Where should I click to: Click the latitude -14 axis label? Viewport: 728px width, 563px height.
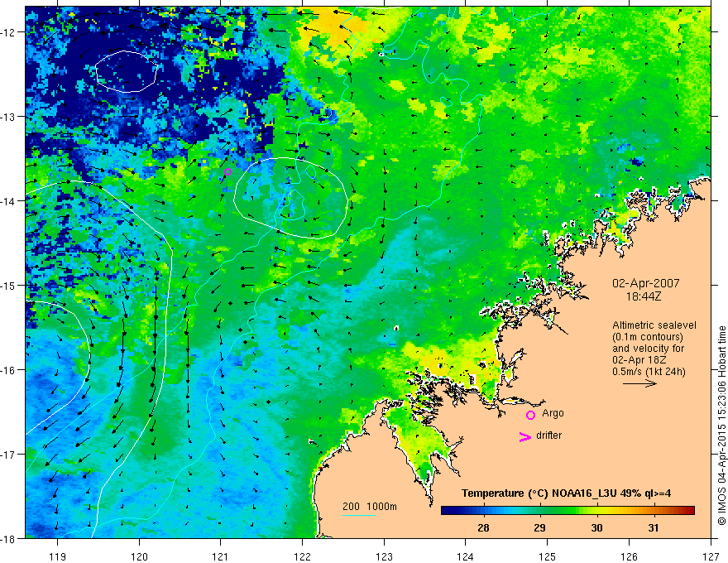coord(9,201)
